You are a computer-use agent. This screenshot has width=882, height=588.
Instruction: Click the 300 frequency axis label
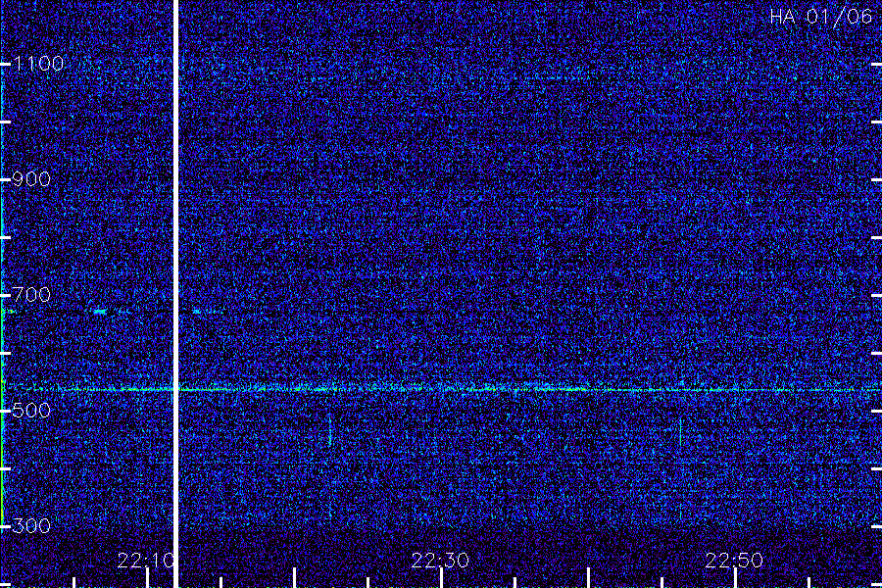[x=31, y=526]
